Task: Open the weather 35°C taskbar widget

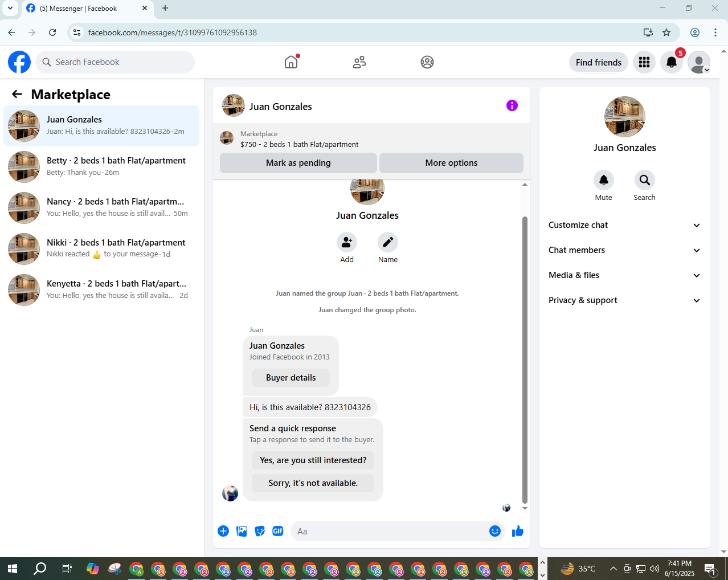Action: click(578, 569)
